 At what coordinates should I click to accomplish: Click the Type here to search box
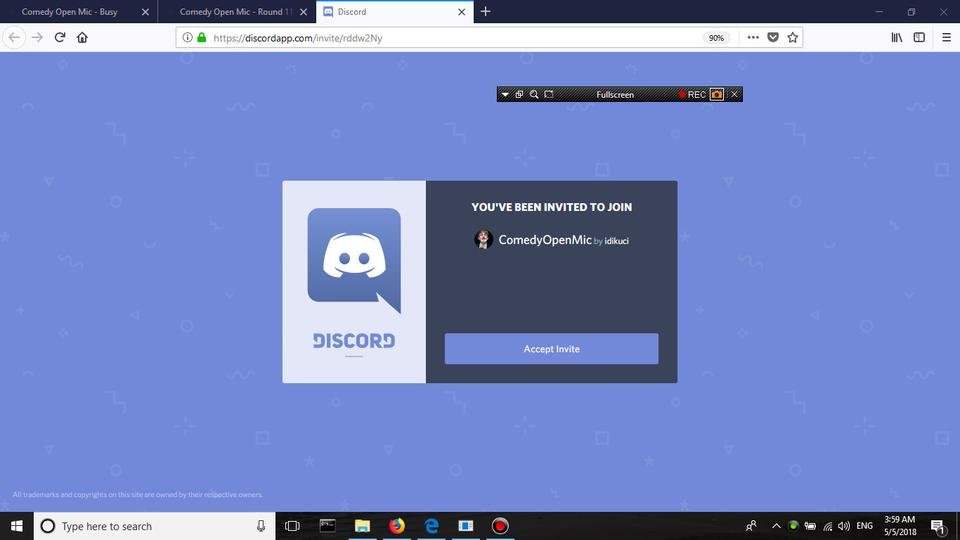(154, 526)
